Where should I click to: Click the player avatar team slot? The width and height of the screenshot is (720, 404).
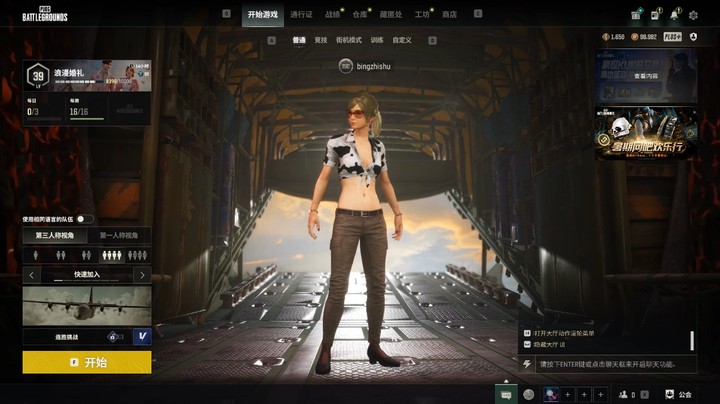551,394
